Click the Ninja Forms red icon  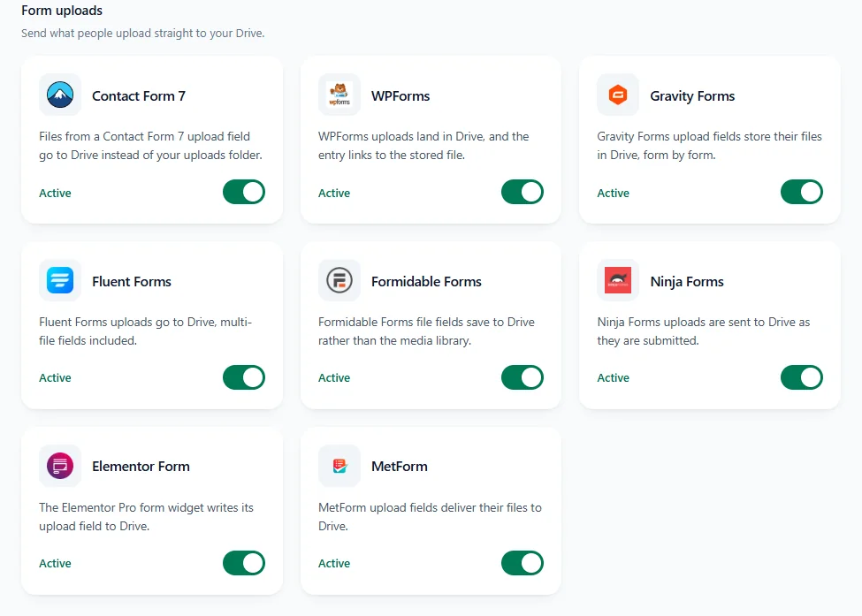[618, 280]
